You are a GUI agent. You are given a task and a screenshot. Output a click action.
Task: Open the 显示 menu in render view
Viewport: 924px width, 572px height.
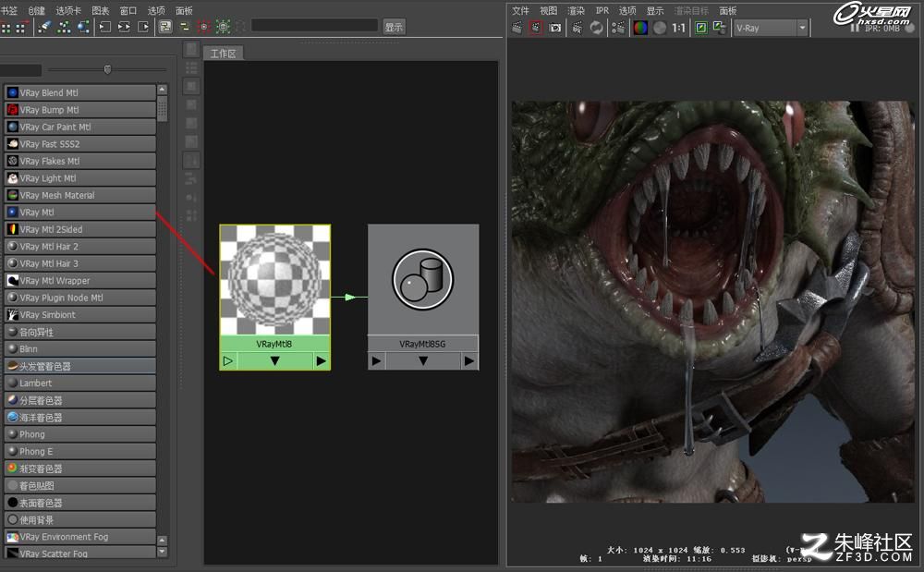click(655, 10)
